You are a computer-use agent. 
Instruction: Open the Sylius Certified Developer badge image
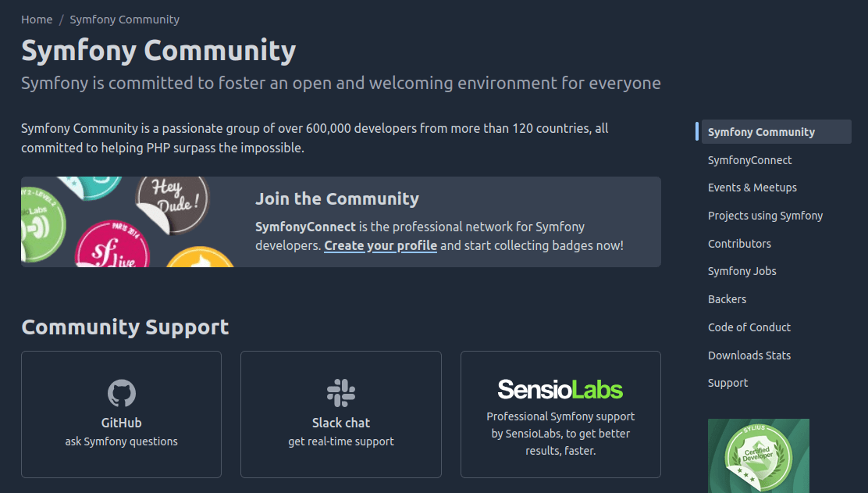tap(759, 455)
